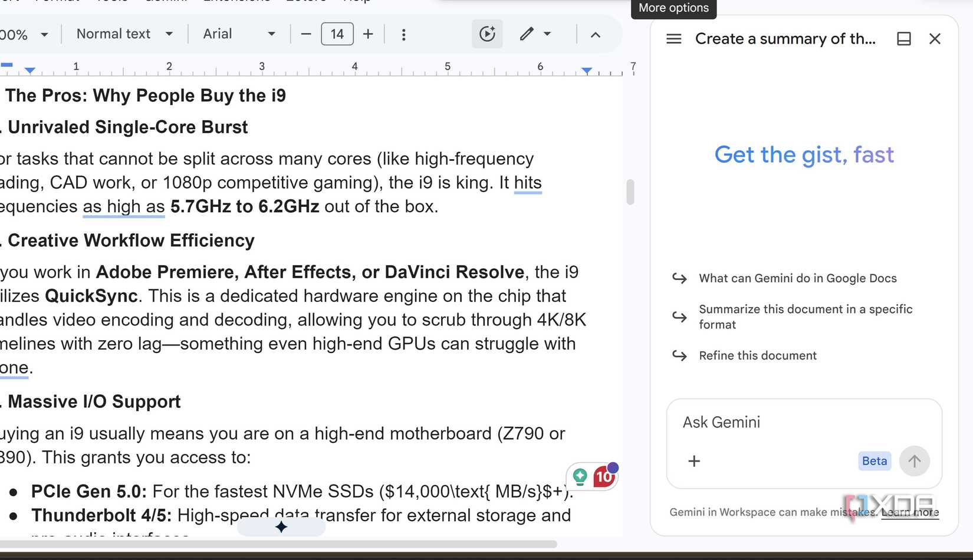Click the bold word 'QuickSync'
Image resolution: width=973 pixels, height=560 pixels.
point(91,296)
